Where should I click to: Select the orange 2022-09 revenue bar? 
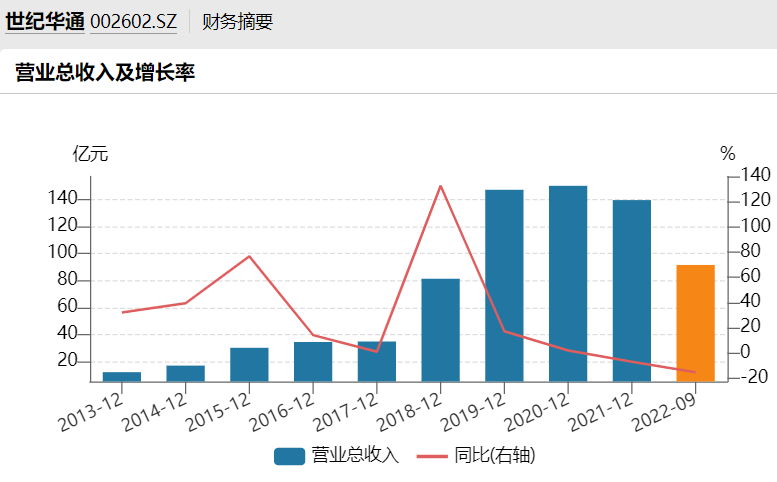(695, 323)
